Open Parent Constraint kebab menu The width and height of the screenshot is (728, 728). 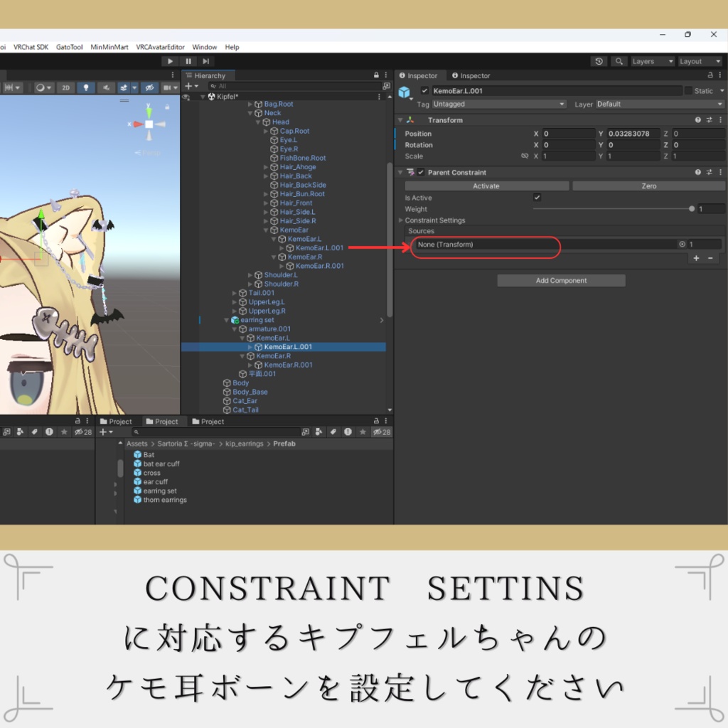720,172
